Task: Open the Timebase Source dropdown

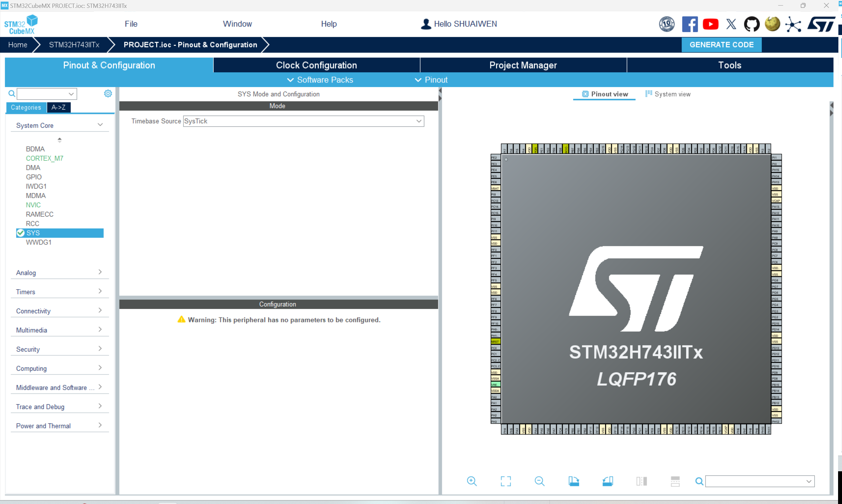Action: [x=303, y=121]
